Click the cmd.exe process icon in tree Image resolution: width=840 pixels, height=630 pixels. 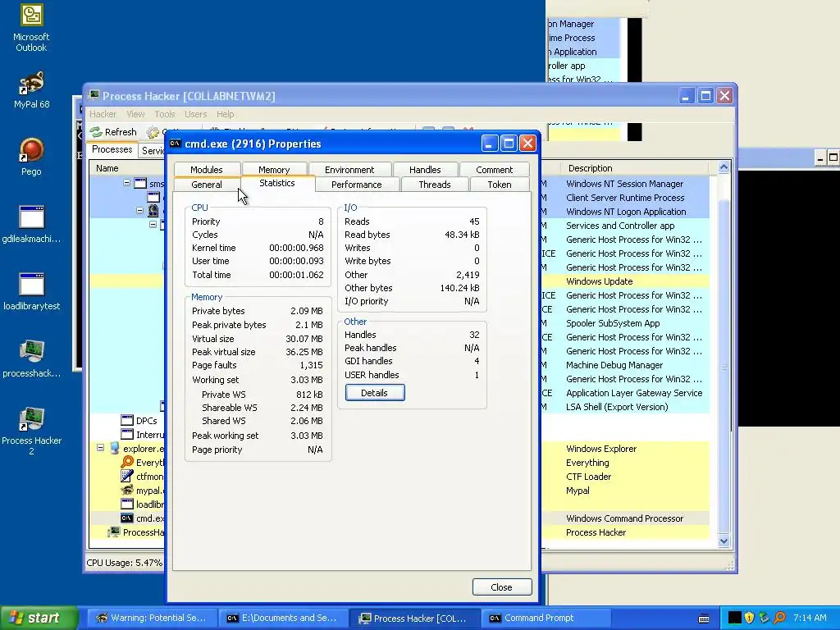click(x=127, y=518)
